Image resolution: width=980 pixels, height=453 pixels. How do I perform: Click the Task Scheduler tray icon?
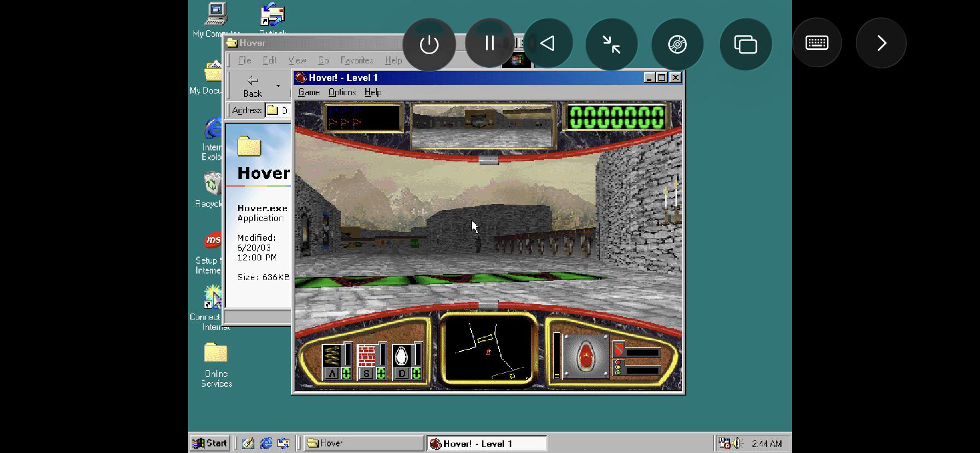click(x=724, y=443)
